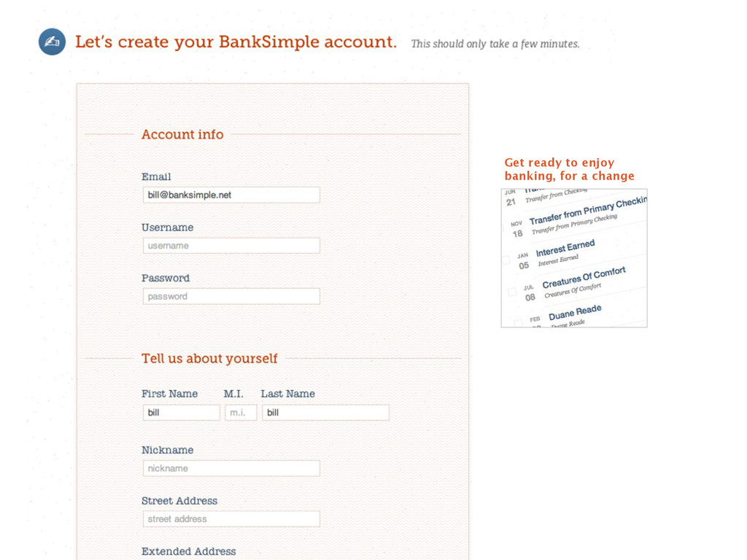Focus the Email field containing bill@banksimple.net
This screenshot has width=747, height=560.
[x=231, y=195]
